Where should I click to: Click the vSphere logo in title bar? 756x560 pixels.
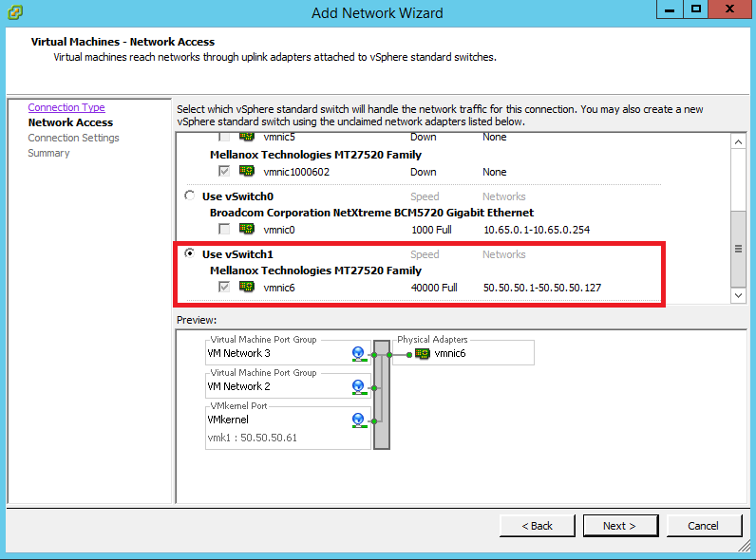(x=13, y=12)
